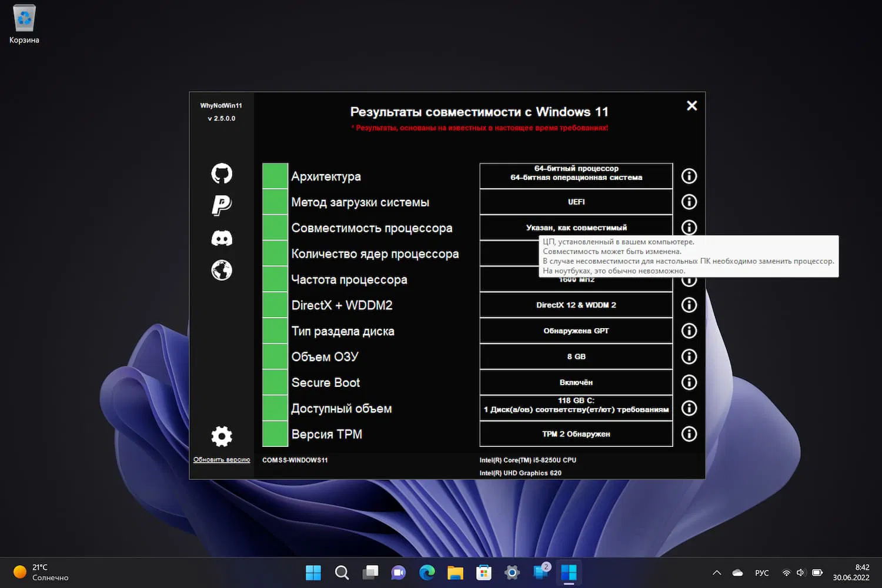
Task: Click the Указан, как совместимый result
Action: (x=576, y=228)
